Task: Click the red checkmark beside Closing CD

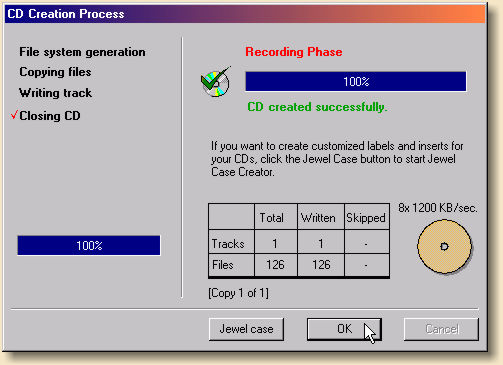Action: pos(14,115)
